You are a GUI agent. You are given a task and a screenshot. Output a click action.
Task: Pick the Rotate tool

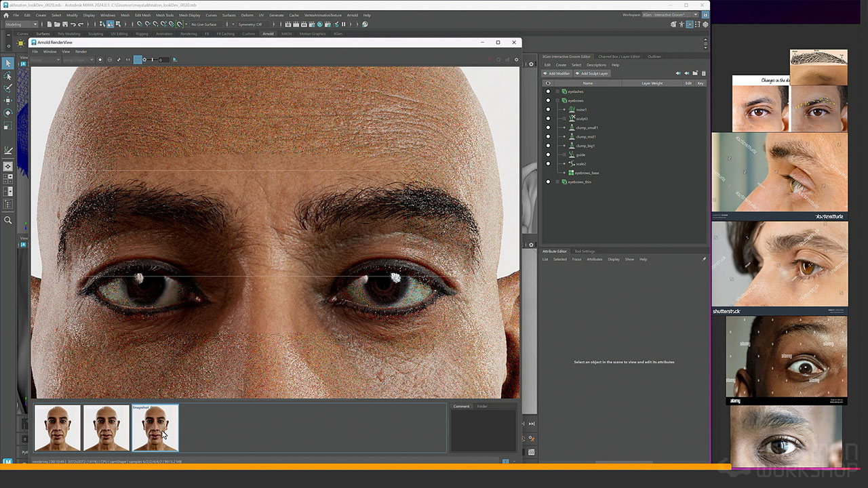7,113
